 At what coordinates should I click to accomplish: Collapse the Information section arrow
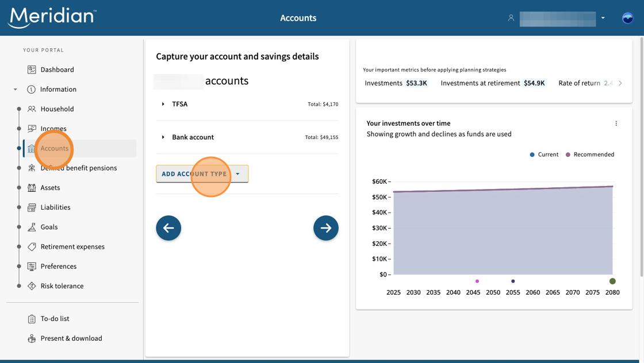tap(15, 90)
